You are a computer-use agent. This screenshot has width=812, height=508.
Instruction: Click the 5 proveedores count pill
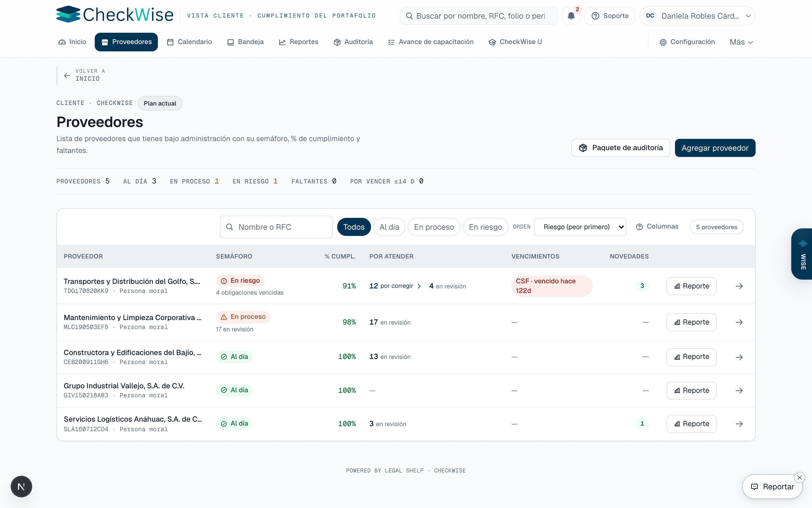pos(716,227)
